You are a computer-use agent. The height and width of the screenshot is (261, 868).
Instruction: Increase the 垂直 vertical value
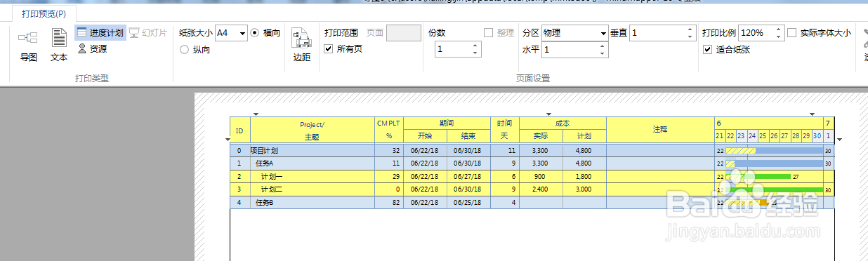coord(690,29)
